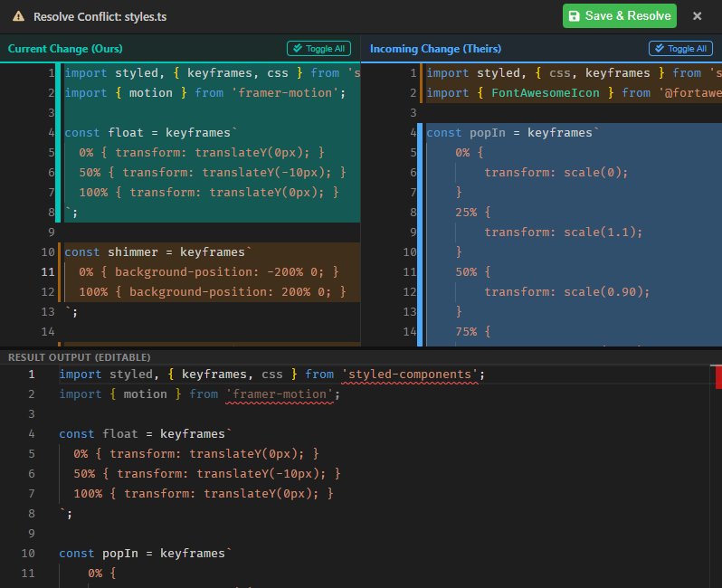This screenshot has height=588, width=722.
Task: Click the orange gutter bar beside the Ours shimmer block
Action: 60,272
